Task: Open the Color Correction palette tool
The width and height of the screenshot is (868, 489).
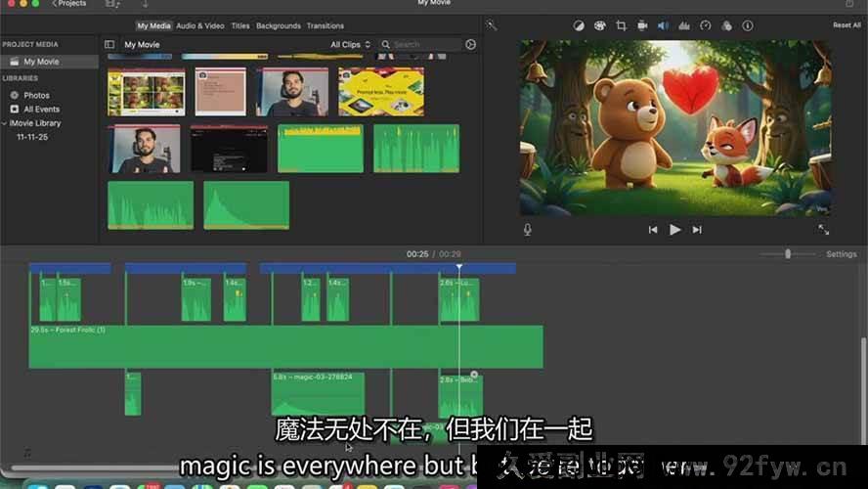Action: [599, 25]
